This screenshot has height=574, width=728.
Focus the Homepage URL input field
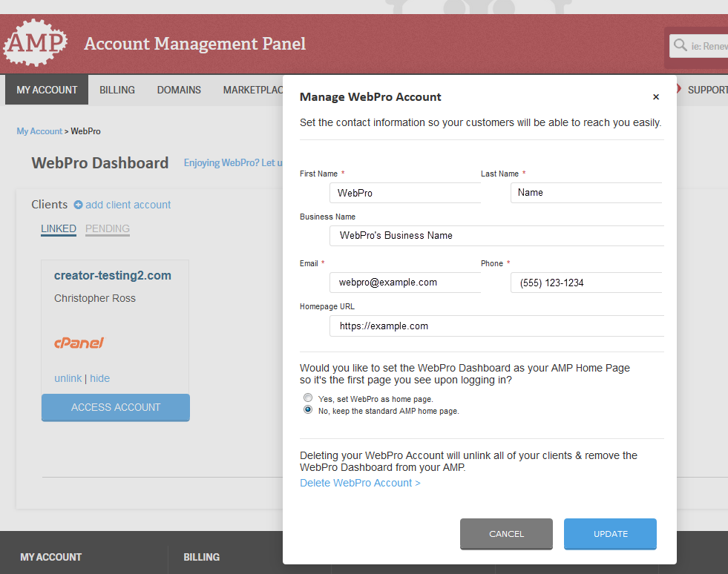[x=496, y=326]
